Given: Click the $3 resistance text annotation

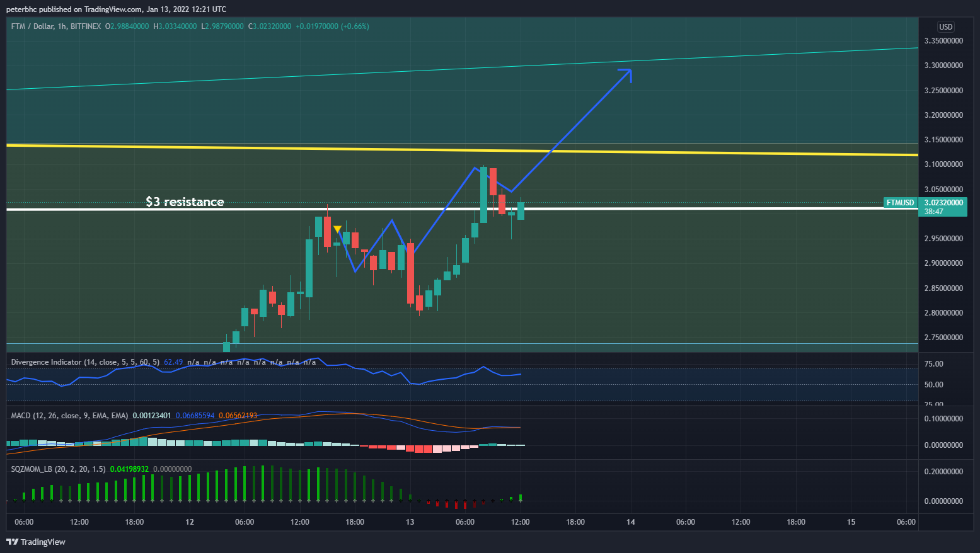Looking at the screenshot, I should coord(185,202).
